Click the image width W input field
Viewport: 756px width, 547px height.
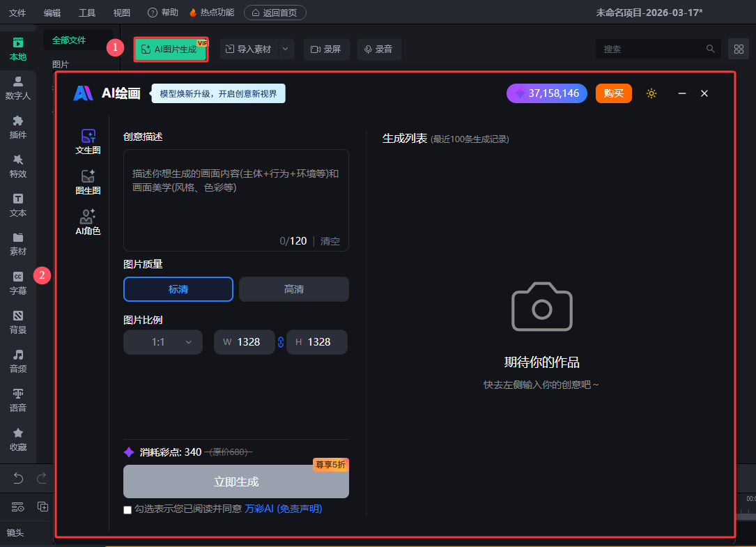coord(248,342)
